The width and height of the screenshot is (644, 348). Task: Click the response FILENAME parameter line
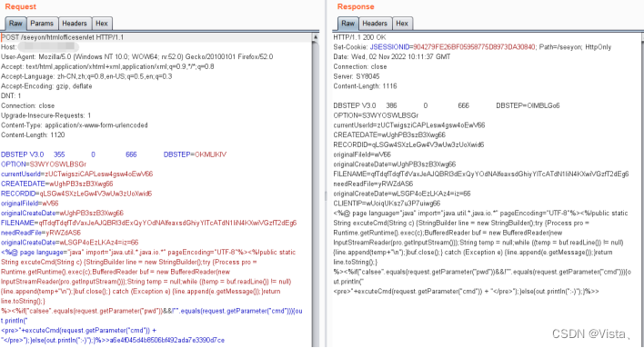[x=481, y=174]
